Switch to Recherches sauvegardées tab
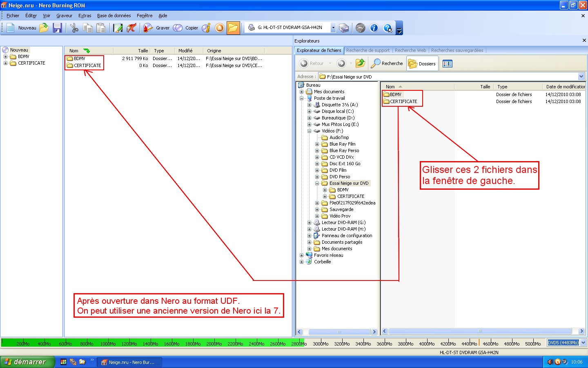Image resolution: width=588 pixels, height=368 pixels. 457,50
